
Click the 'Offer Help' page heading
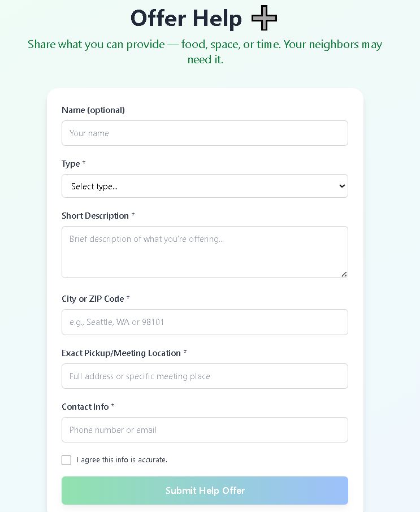[x=186, y=18]
